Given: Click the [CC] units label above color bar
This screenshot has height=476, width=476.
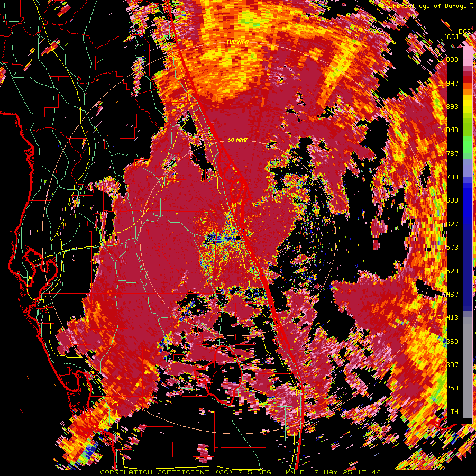Looking at the screenshot, I should coord(452,36).
